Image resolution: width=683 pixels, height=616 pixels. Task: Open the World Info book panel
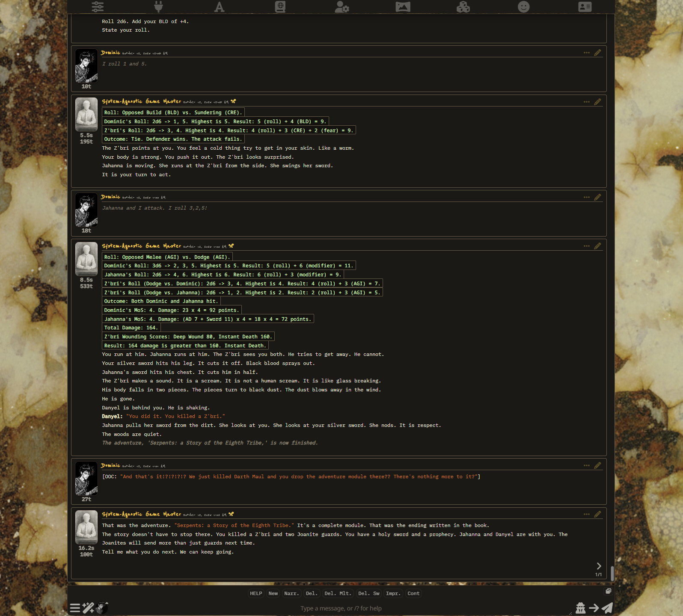tap(280, 6)
